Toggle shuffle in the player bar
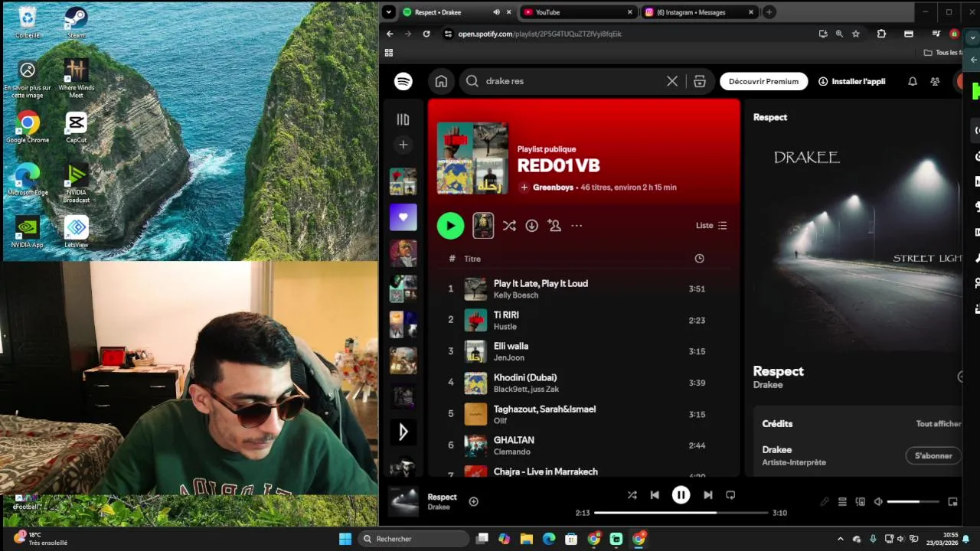980x551 pixels. (632, 495)
